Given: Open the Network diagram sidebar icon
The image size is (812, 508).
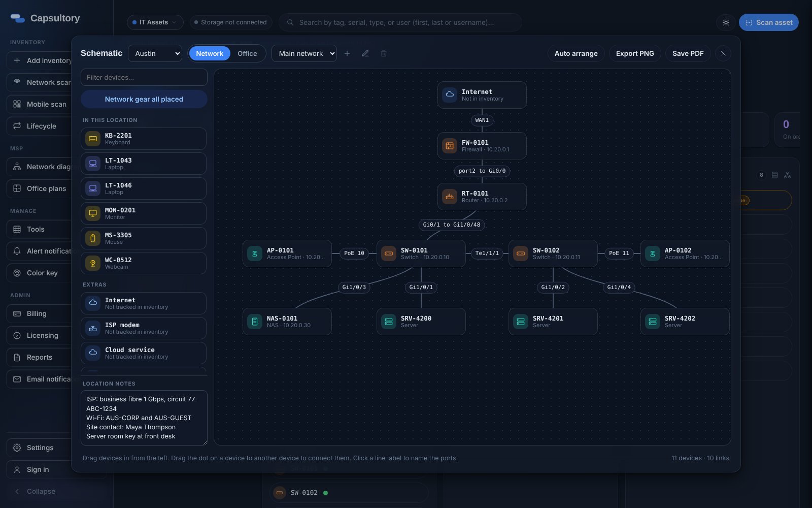Looking at the screenshot, I should coord(17,167).
